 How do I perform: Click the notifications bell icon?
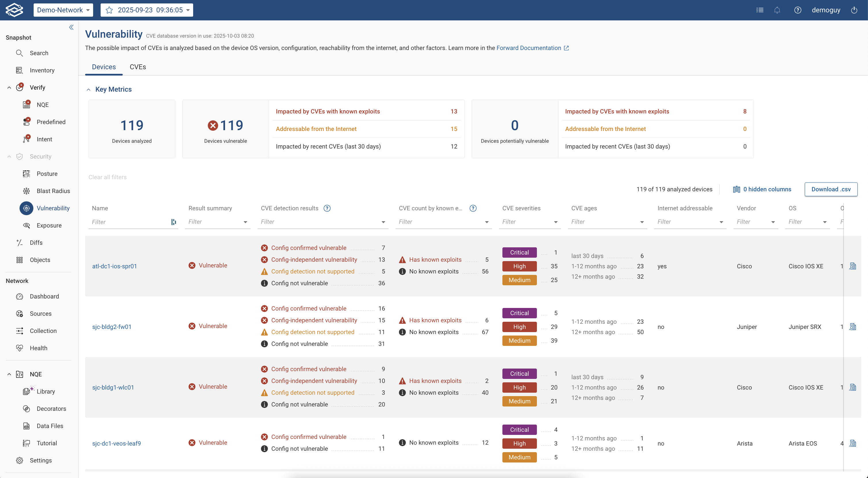(777, 10)
